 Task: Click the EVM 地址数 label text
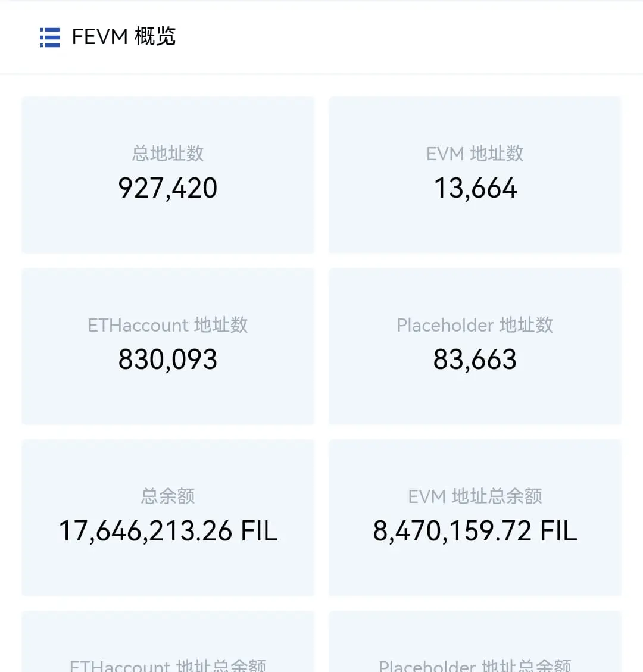pyautogui.click(x=475, y=154)
